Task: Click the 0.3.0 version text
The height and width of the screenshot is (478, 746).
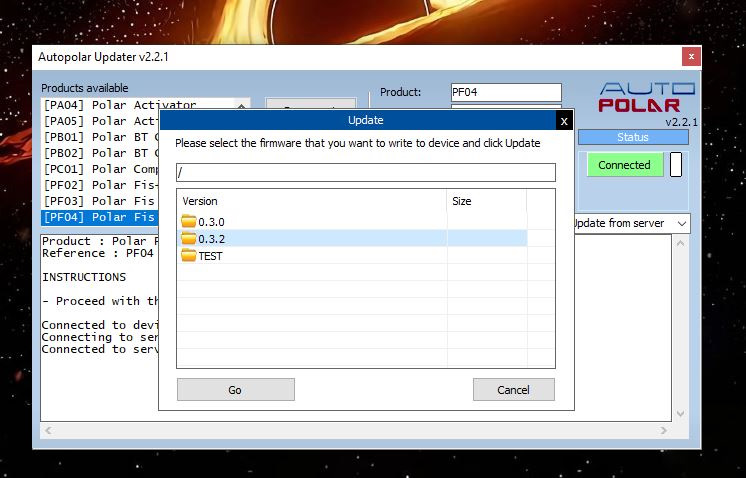Action: [x=211, y=222]
